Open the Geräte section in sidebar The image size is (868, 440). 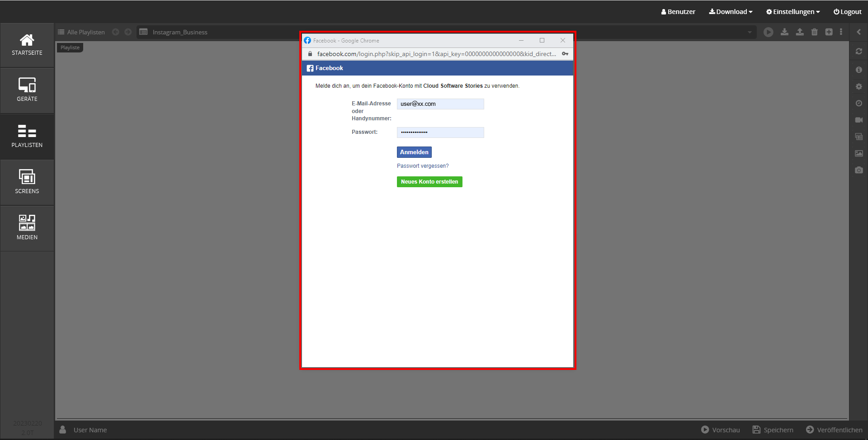pos(27,90)
